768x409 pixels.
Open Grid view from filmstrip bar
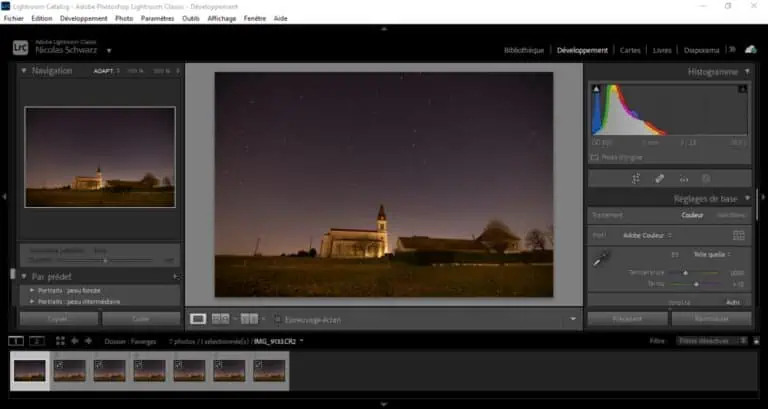(60, 341)
